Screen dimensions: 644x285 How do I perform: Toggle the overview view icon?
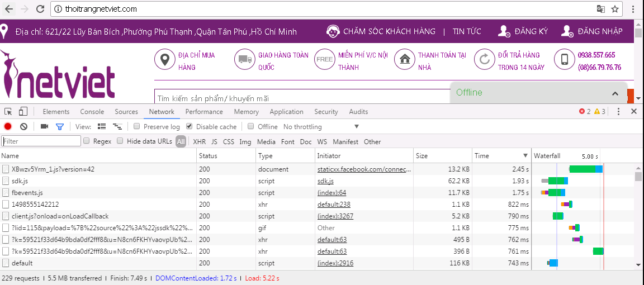tap(117, 126)
